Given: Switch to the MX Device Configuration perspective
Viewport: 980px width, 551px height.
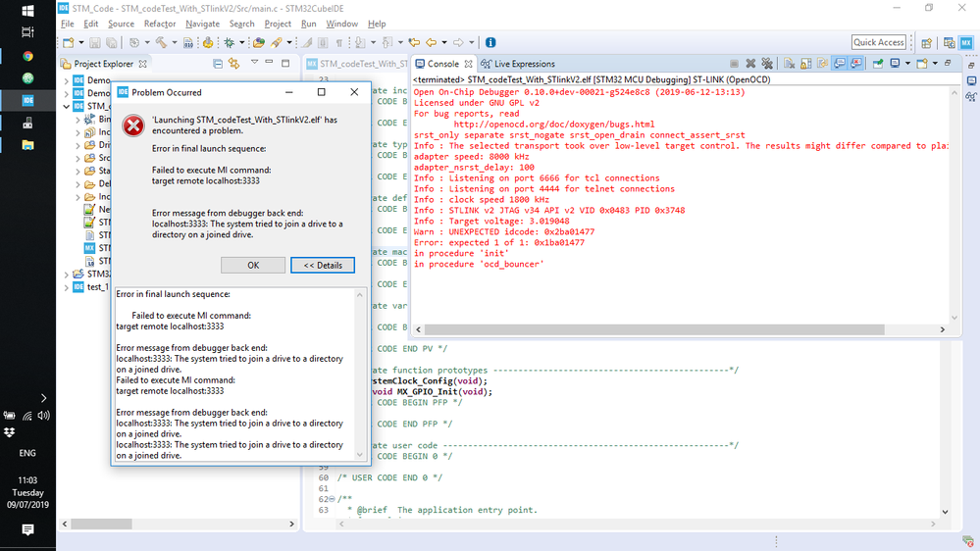Looking at the screenshot, I should (966, 42).
